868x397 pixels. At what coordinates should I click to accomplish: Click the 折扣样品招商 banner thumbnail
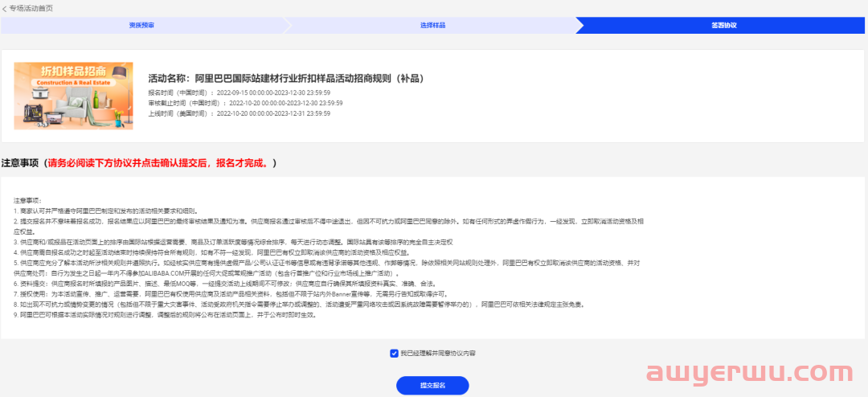74,96
